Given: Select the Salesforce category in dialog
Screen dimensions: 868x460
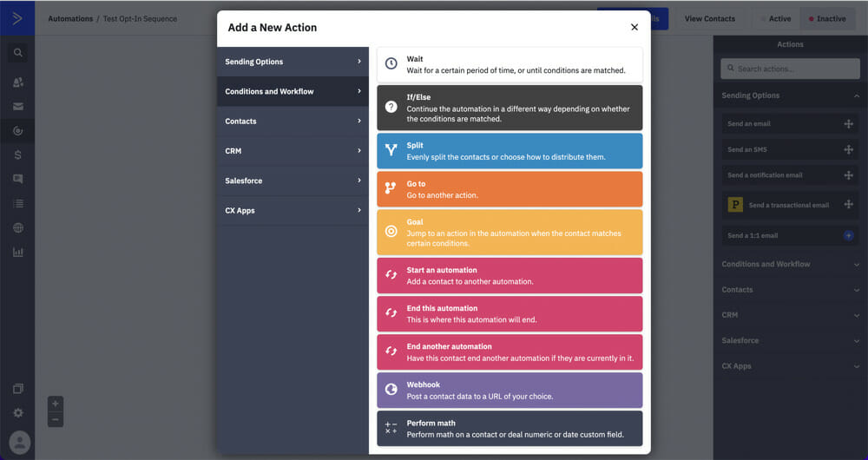Looking at the screenshot, I should [293, 181].
